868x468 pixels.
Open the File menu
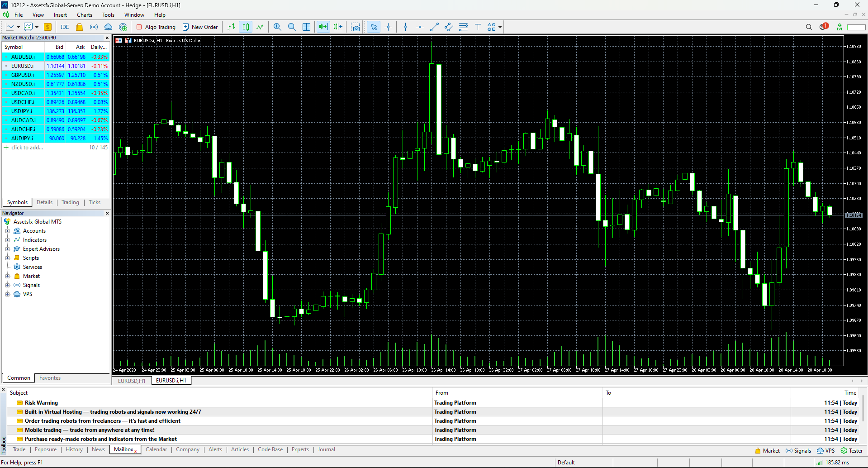19,15
